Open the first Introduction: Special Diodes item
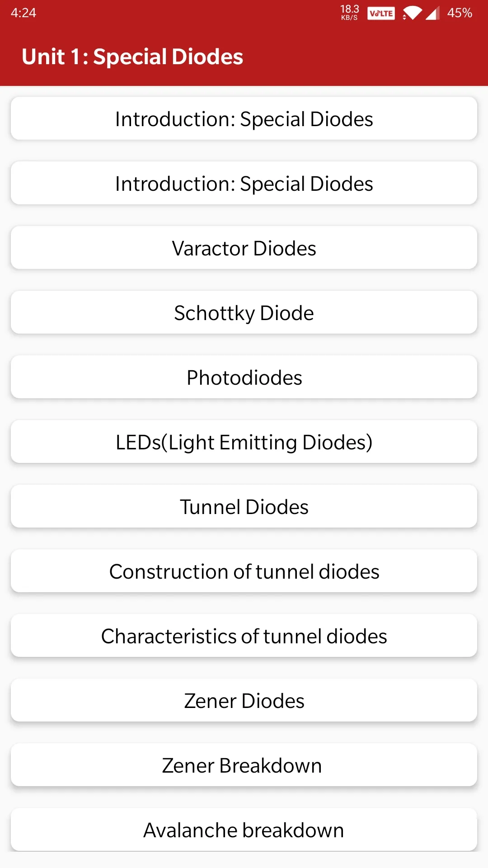Screen dimensions: 488x868 (x=244, y=118)
